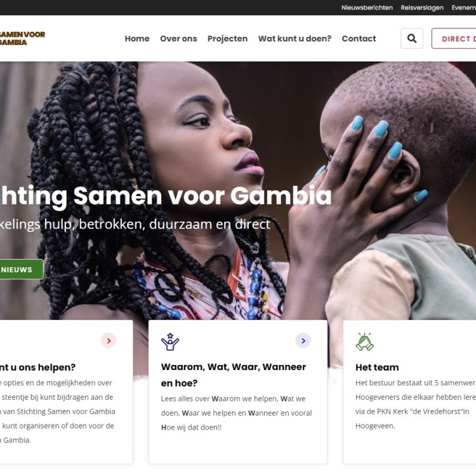
Task: Open the Evenementen top bar link
Action: click(x=464, y=8)
